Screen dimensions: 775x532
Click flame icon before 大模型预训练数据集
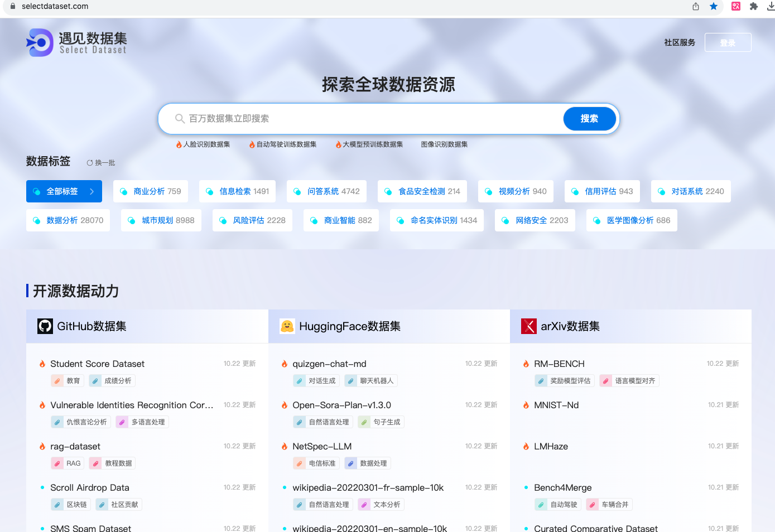(x=338, y=144)
